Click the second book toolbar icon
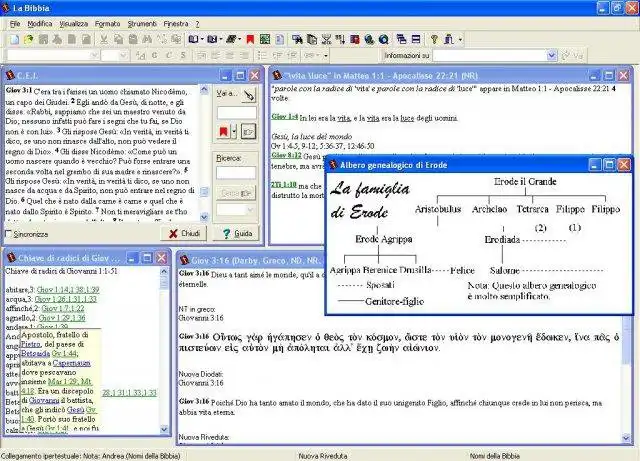The image size is (640, 461). pyautogui.click(x=212, y=39)
